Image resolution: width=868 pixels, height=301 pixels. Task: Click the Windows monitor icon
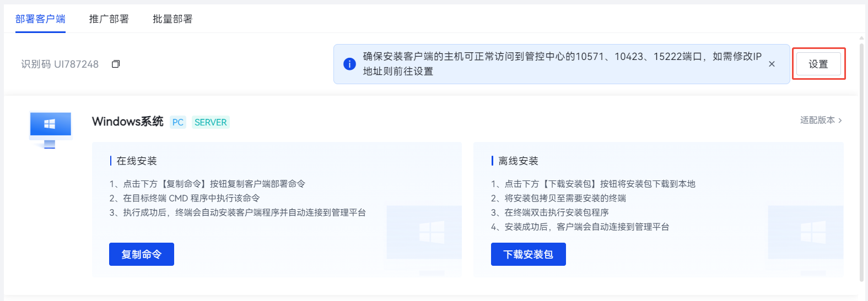50,128
